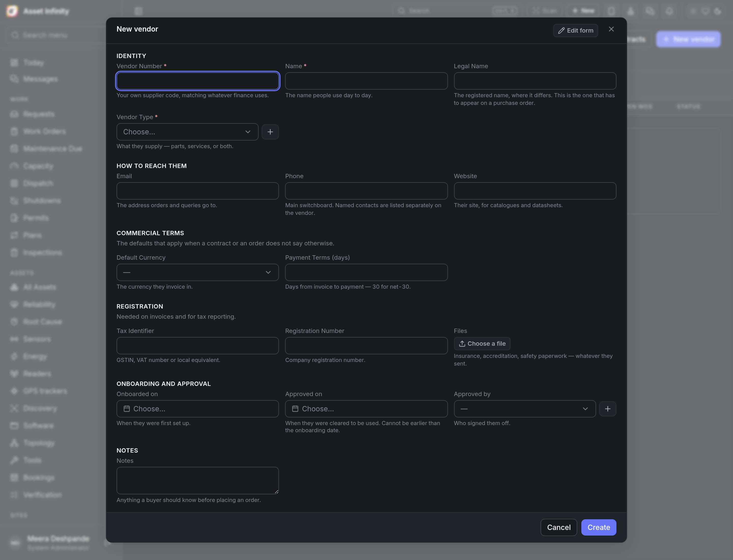Click the Notes text area
The image size is (733, 560).
197,480
